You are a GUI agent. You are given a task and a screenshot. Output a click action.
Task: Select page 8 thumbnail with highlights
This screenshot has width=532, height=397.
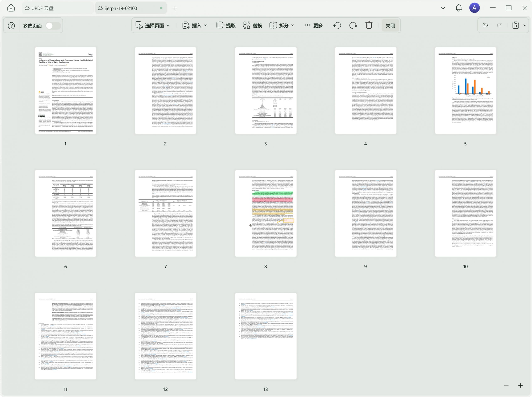tap(266, 213)
